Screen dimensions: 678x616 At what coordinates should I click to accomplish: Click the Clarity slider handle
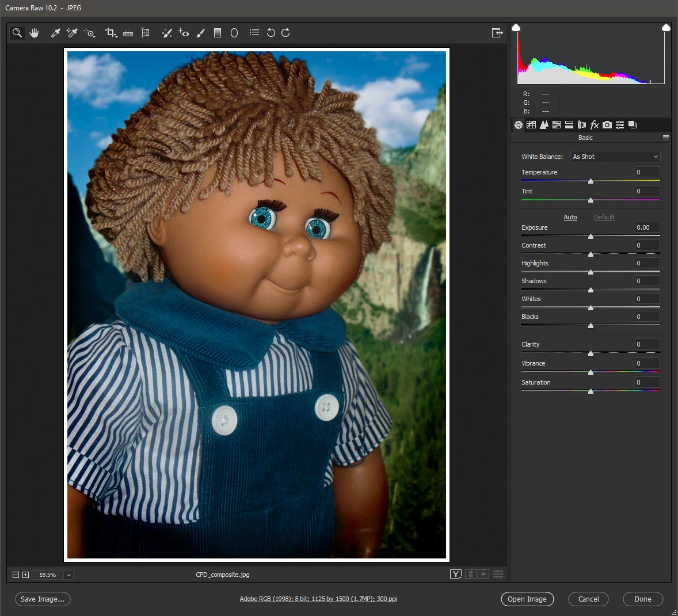point(591,353)
